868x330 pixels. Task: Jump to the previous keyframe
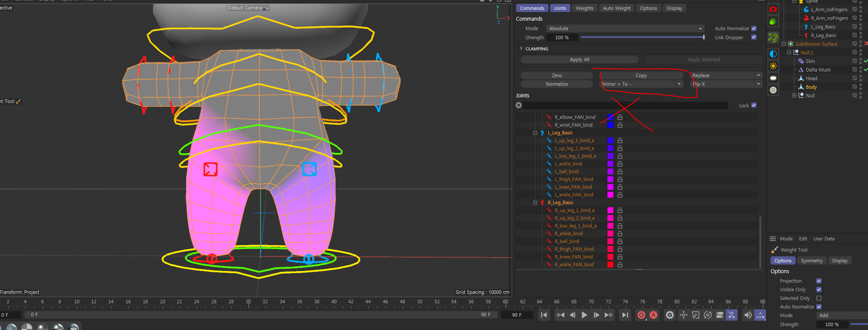(x=560, y=315)
